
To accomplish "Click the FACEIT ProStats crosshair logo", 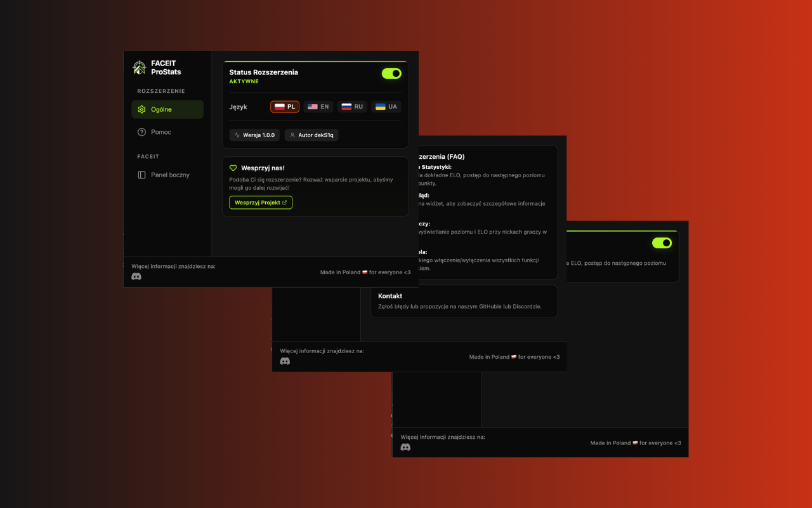I will 138,67.
